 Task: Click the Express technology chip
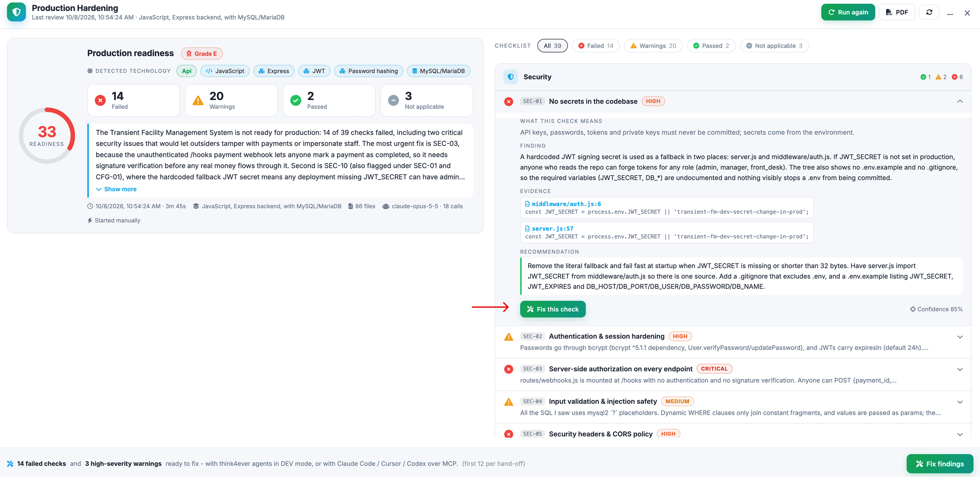tap(274, 71)
